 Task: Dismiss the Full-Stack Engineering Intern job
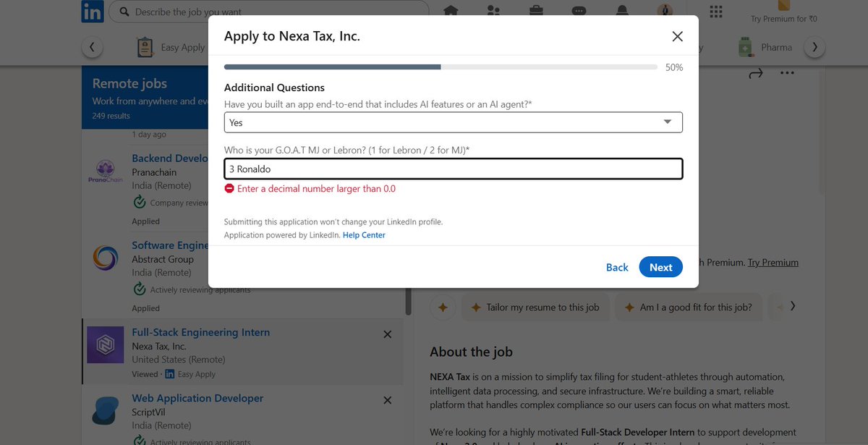(387, 334)
